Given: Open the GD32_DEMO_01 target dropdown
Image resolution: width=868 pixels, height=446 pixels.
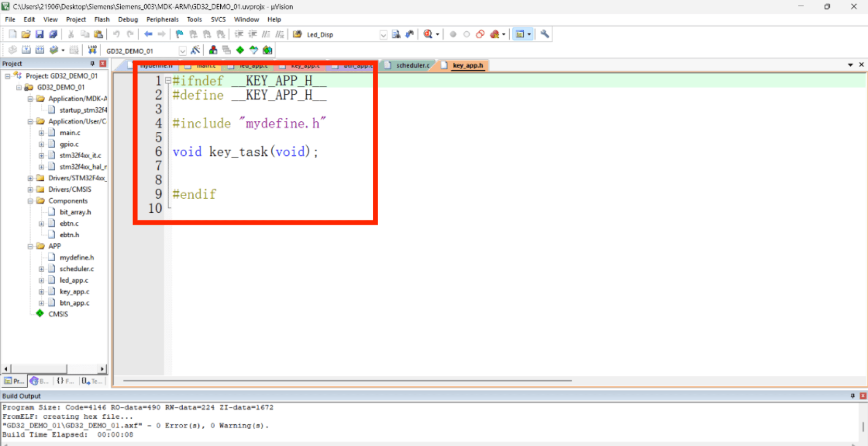Looking at the screenshot, I should [182, 51].
